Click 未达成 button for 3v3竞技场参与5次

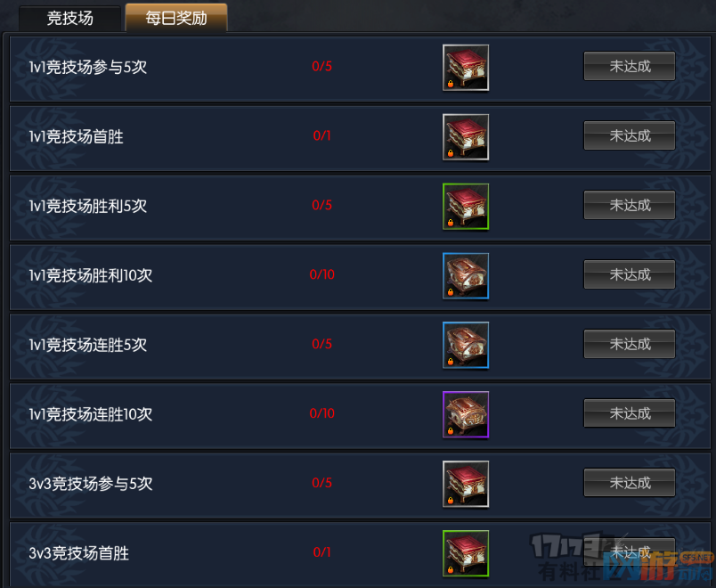630,483
